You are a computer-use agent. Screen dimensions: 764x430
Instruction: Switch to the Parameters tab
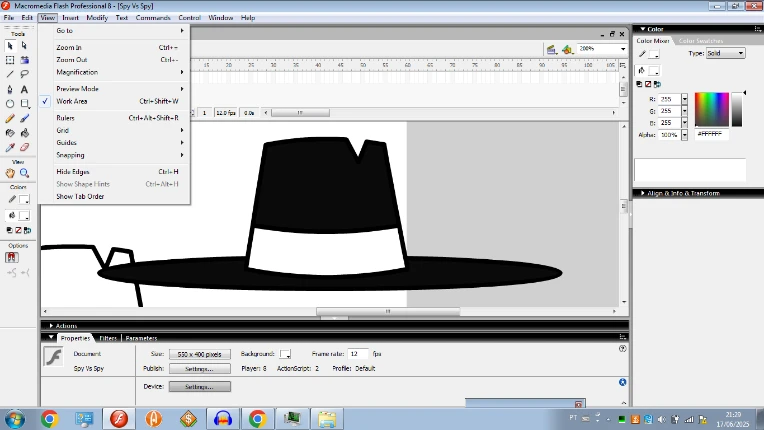[141, 338]
